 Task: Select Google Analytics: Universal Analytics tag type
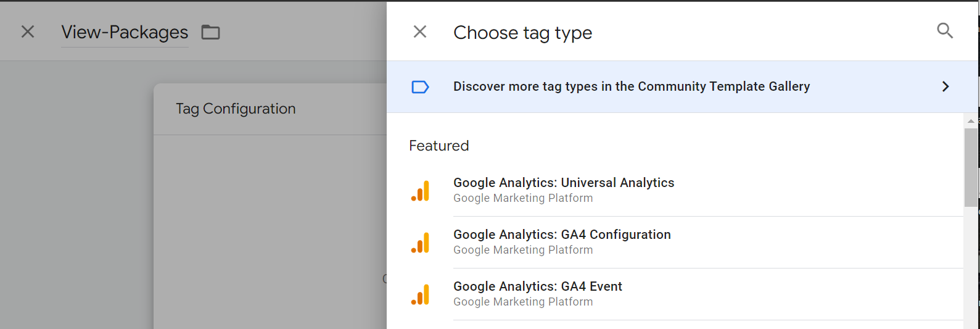[564, 183]
